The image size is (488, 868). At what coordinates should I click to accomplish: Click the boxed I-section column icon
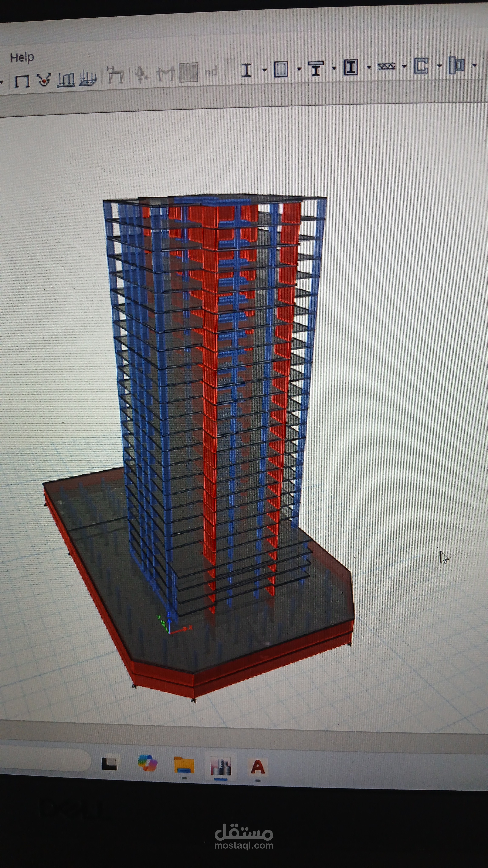pos(351,67)
